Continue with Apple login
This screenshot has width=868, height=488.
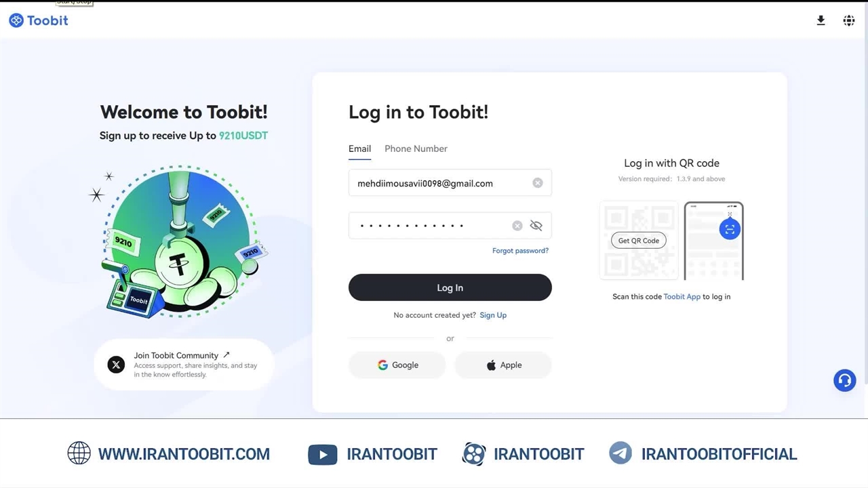[x=503, y=365]
